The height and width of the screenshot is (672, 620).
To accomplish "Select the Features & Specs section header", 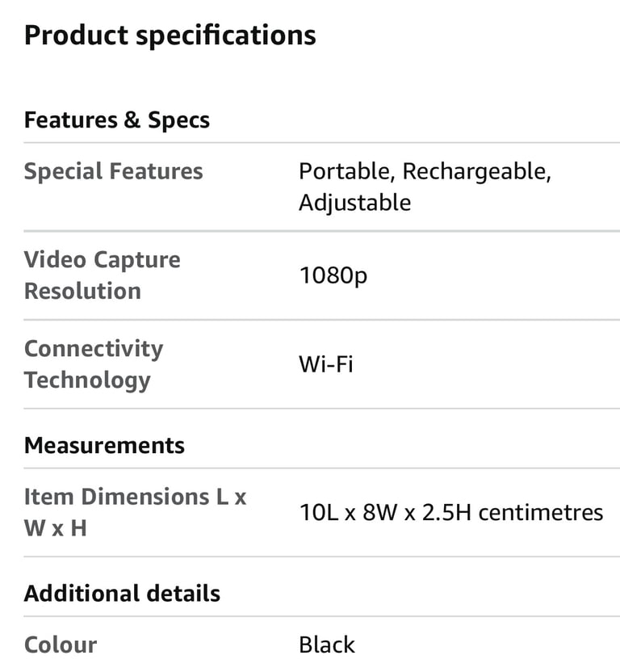I will [x=117, y=120].
